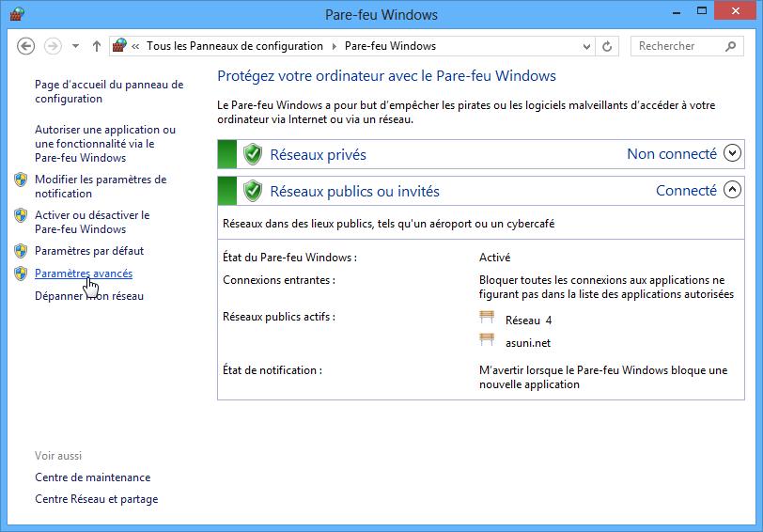
Task: Click the bench icon beside Réseau 4
Action: click(487, 318)
